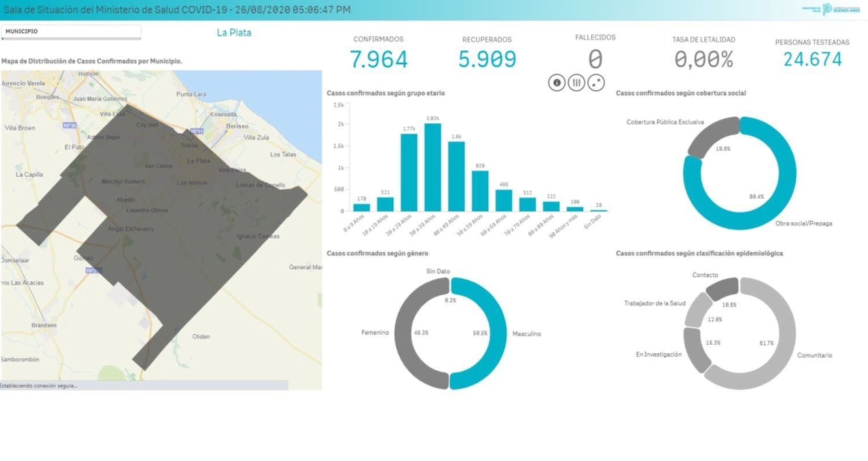Click the Confirmados value 7.964

(378, 59)
